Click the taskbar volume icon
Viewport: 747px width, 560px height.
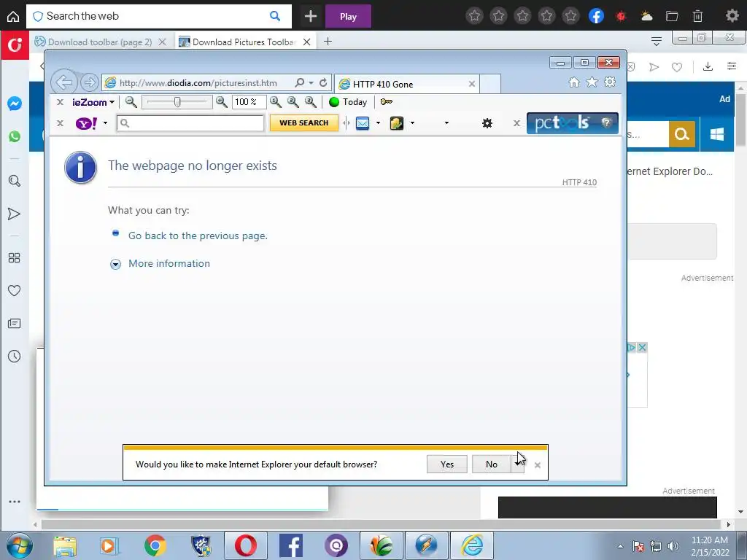point(673,546)
